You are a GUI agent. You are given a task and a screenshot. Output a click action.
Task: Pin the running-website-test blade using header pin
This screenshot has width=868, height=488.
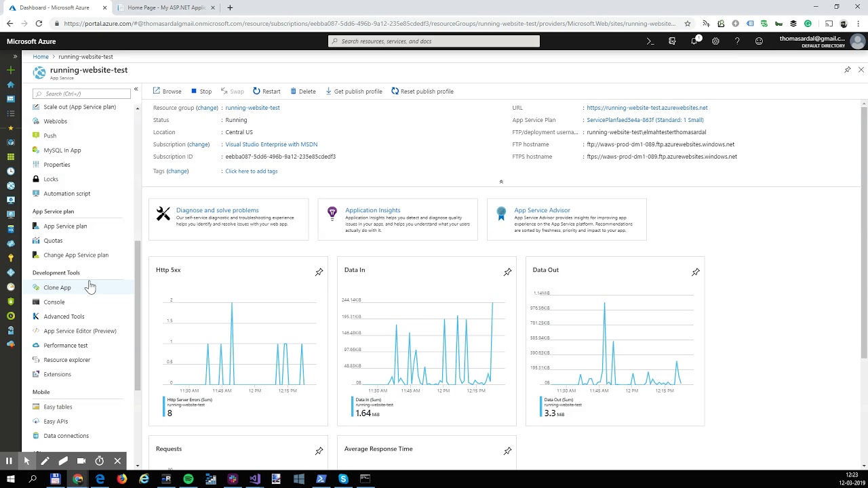847,70
